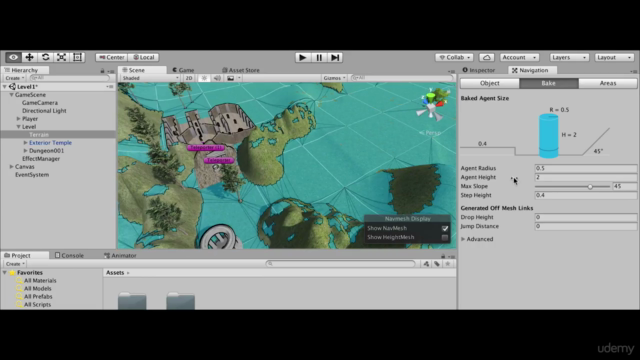Open the Gizmos dropdown
The width and height of the screenshot is (640, 360).
(334, 78)
